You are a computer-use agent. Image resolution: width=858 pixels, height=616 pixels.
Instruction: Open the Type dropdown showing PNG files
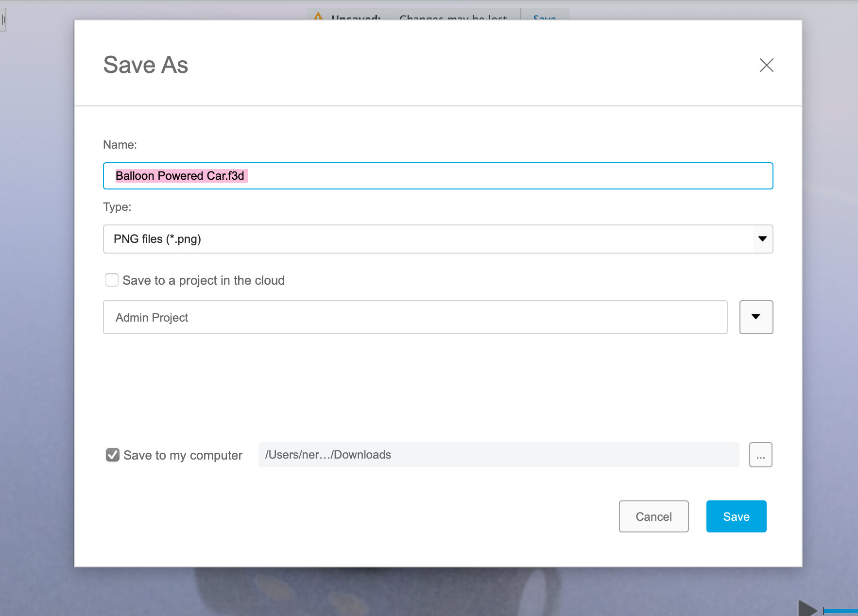click(x=438, y=239)
